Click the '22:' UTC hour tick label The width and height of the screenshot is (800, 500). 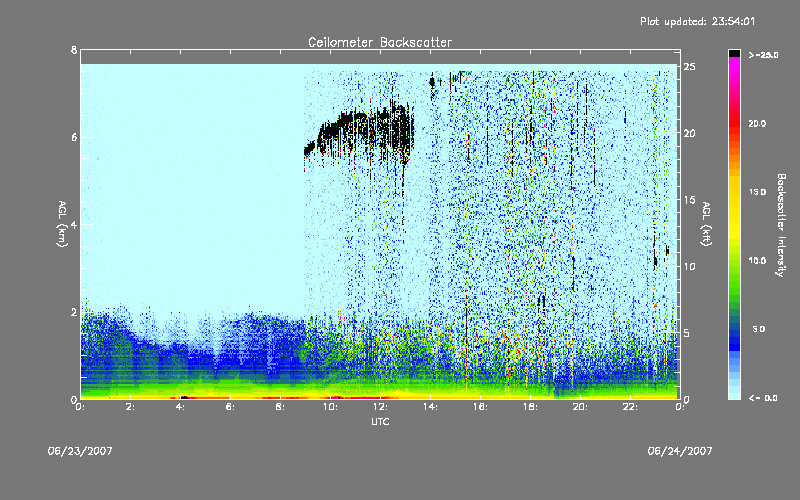631,407
